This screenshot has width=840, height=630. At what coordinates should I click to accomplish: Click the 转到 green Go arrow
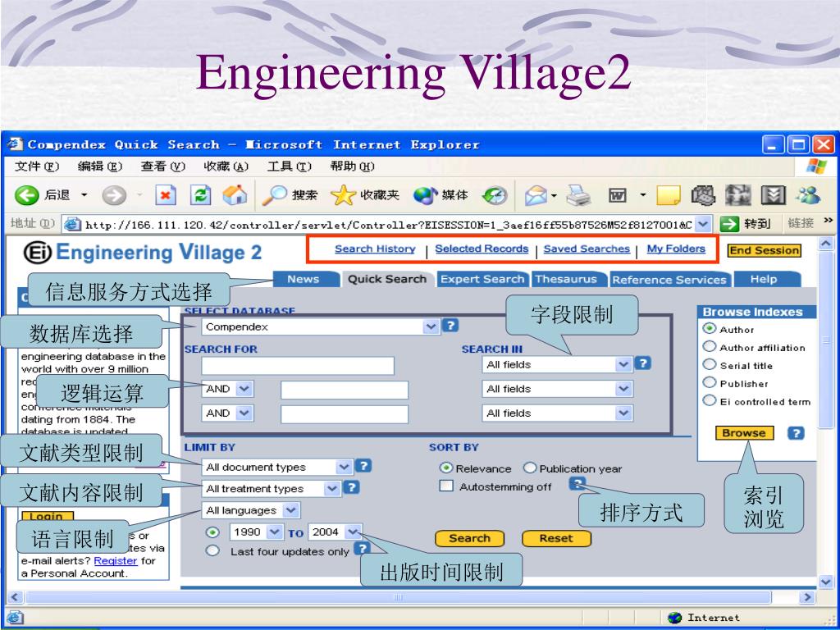(729, 223)
